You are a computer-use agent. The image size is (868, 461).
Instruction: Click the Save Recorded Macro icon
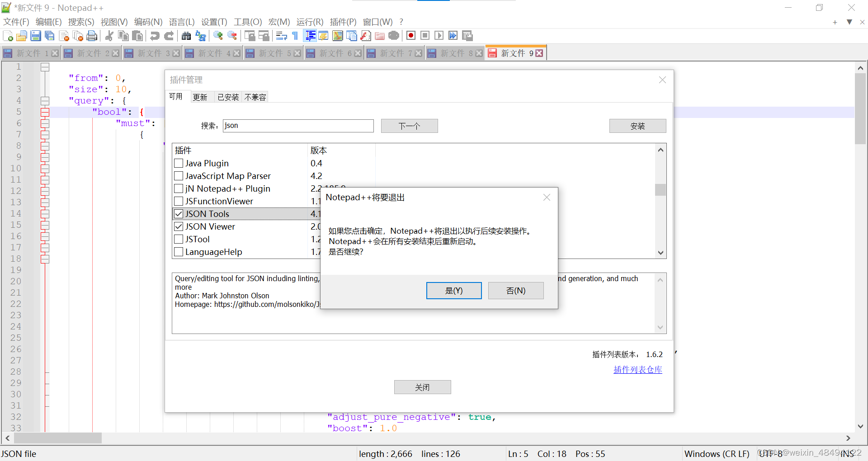pos(467,36)
